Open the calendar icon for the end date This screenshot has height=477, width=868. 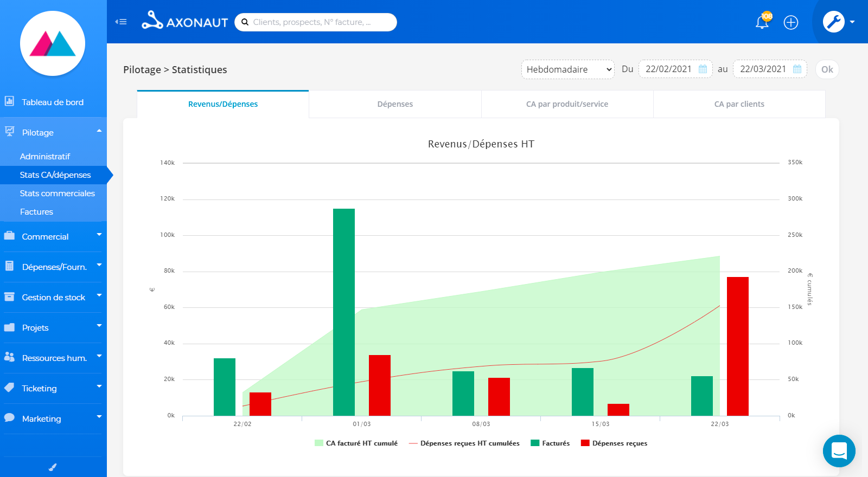click(x=797, y=69)
